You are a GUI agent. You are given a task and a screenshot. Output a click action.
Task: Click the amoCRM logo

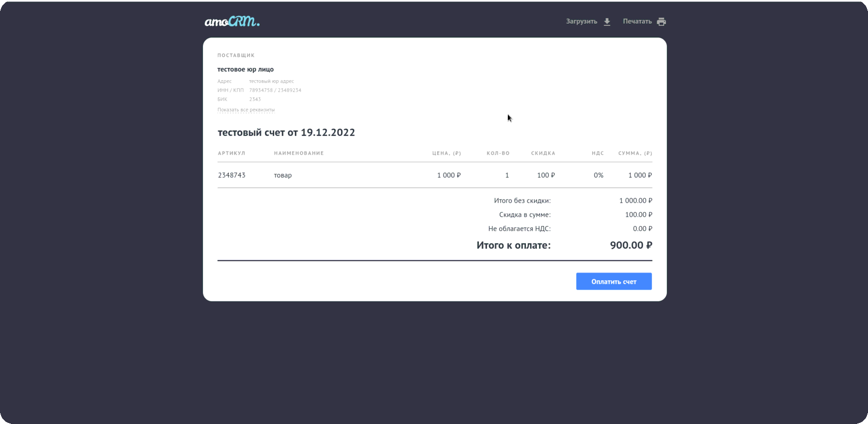pyautogui.click(x=232, y=22)
